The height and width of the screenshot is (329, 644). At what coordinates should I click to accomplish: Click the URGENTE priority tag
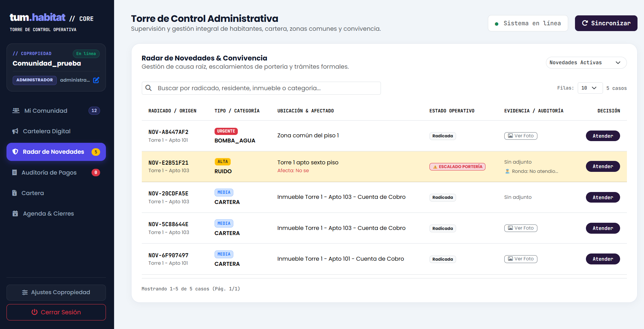click(x=226, y=131)
